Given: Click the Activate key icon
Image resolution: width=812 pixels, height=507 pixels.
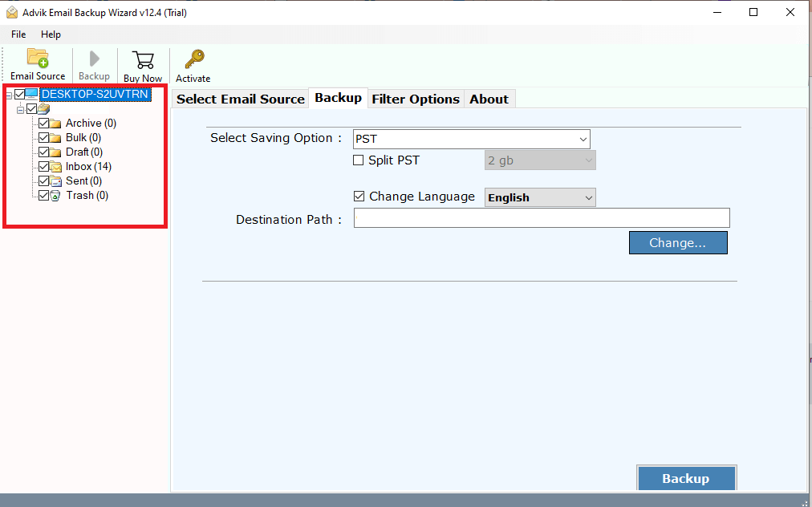Looking at the screenshot, I should [194, 59].
